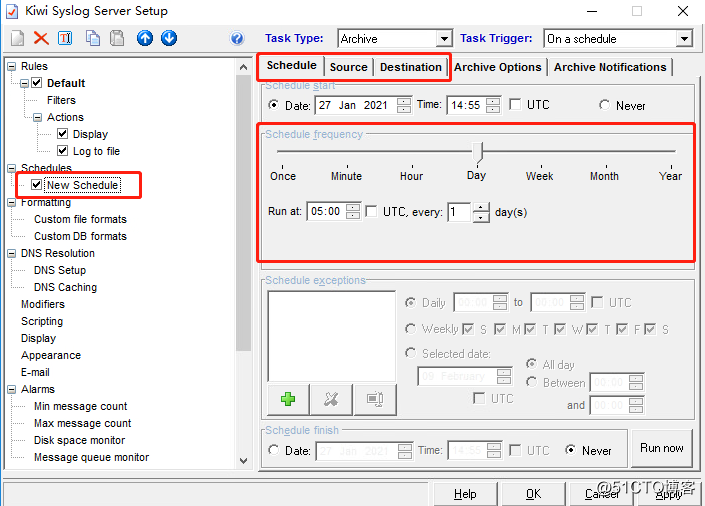The image size is (705, 506).
Task: Select Date radio in Schedule finish
Action: point(273,450)
